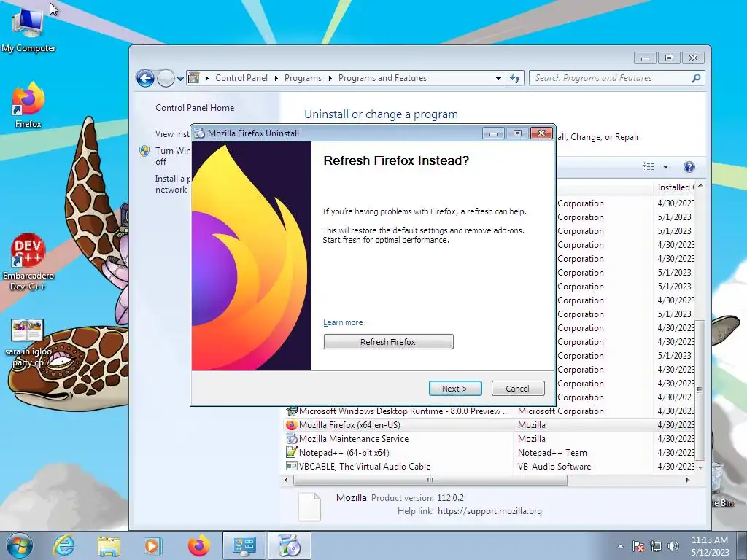Image resolution: width=747 pixels, height=560 pixels.
Task: Select Programs breadcrumb segment
Action: 303,78
